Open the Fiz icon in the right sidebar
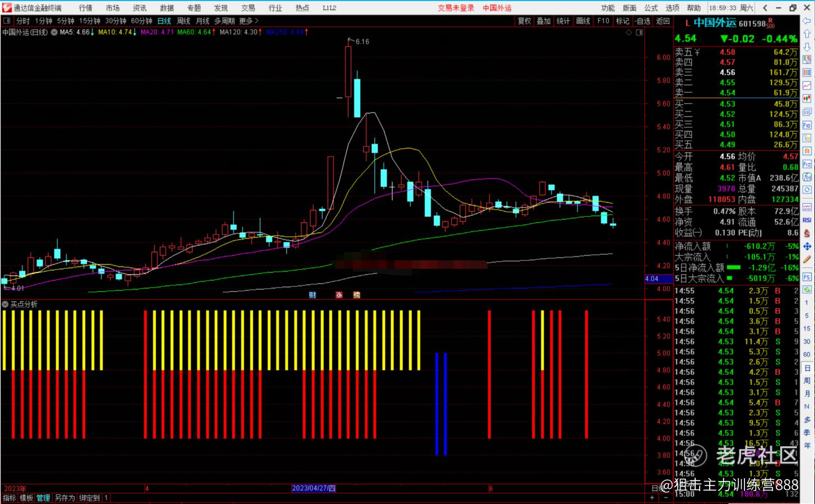The width and height of the screenshot is (815, 504). pos(807,165)
